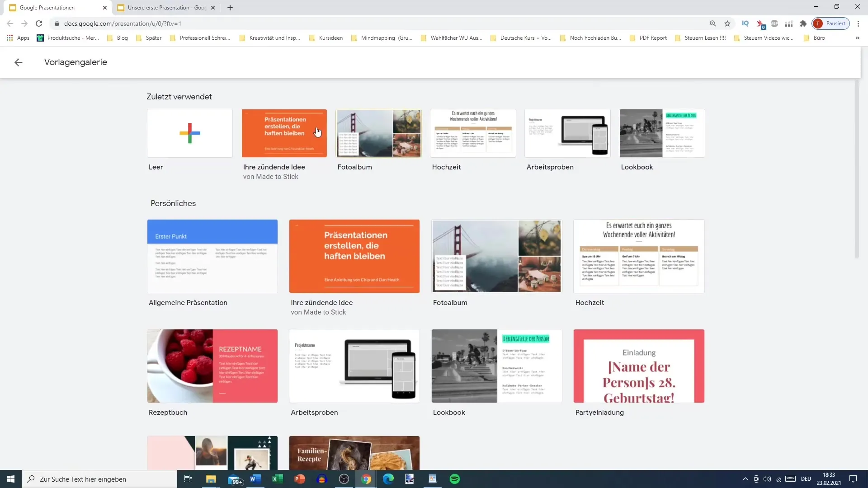
Task: Close the Unsere erste Präsentation tab
Action: pos(213,8)
